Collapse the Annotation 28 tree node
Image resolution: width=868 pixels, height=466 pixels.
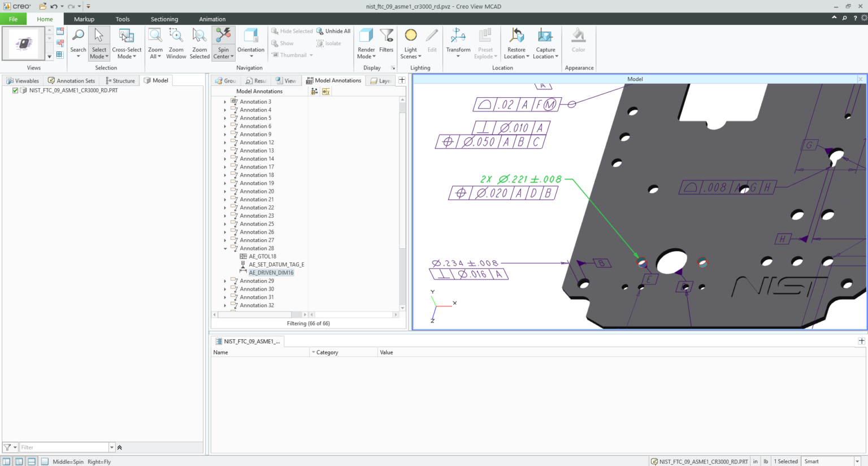pyautogui.click(x=225, y=249)
